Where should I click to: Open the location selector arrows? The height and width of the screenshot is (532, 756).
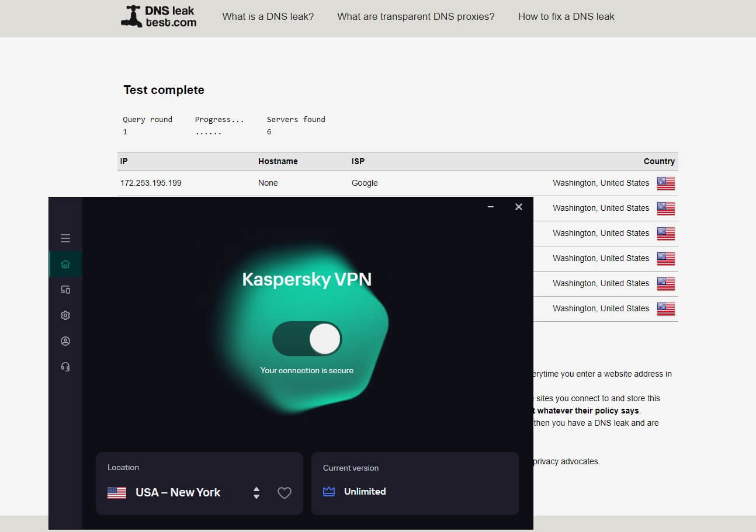(256, 493)
